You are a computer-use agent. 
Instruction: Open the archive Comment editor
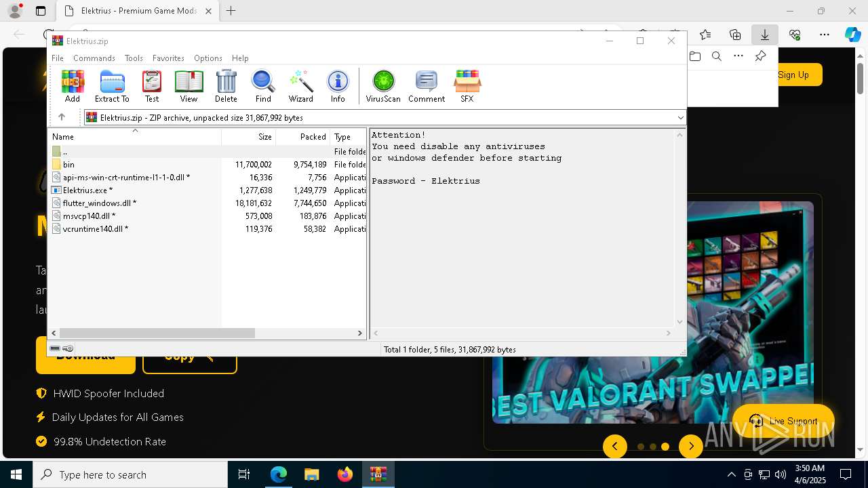tap(427, 86)
